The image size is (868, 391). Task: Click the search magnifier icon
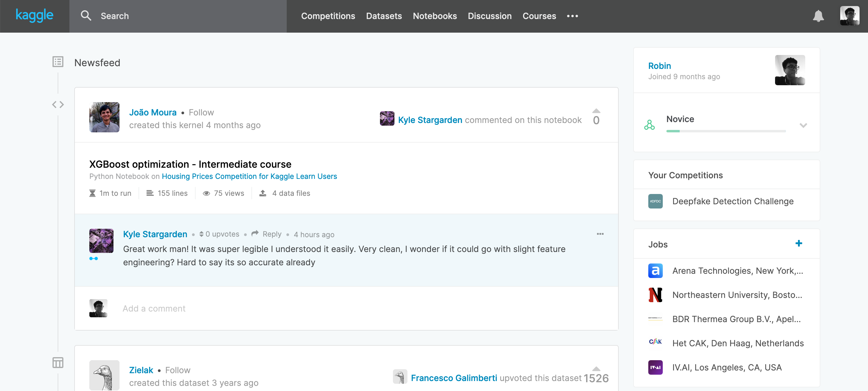pyautogui.click(x=86, y=16)
